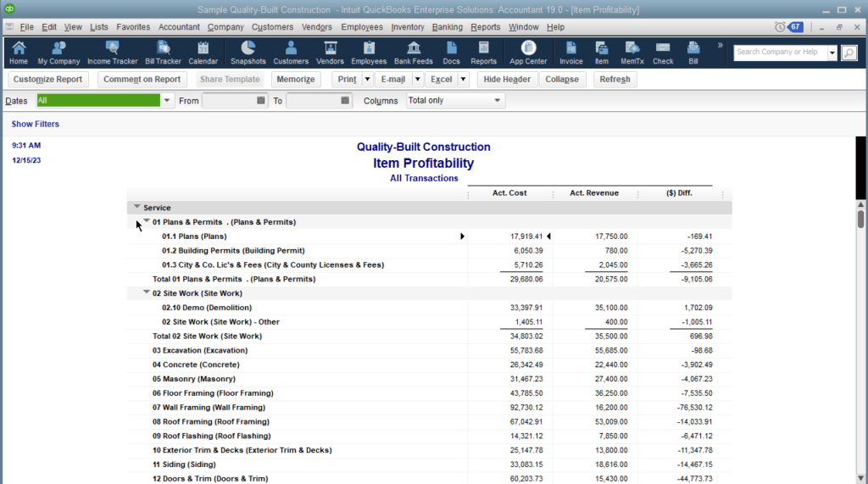Open E-mail dropdown arrow
Viewport: 868px width, 484px height.
(417, 79)
